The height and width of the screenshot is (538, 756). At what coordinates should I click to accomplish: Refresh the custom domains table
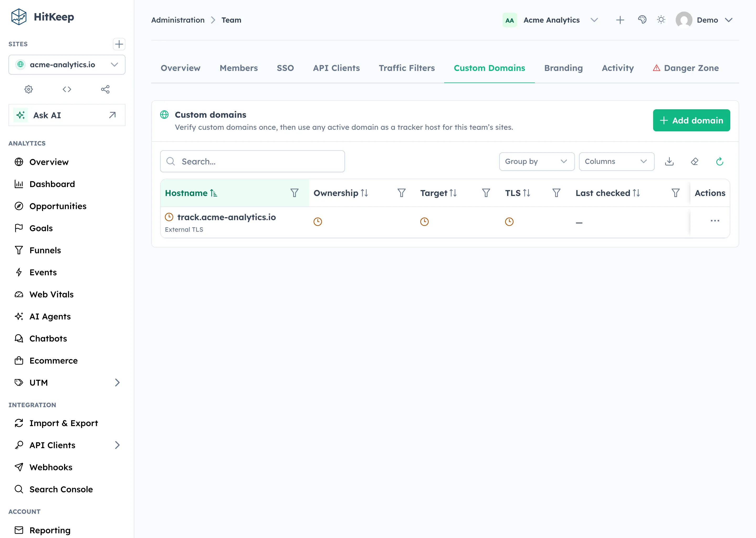(x=720, y=161)
